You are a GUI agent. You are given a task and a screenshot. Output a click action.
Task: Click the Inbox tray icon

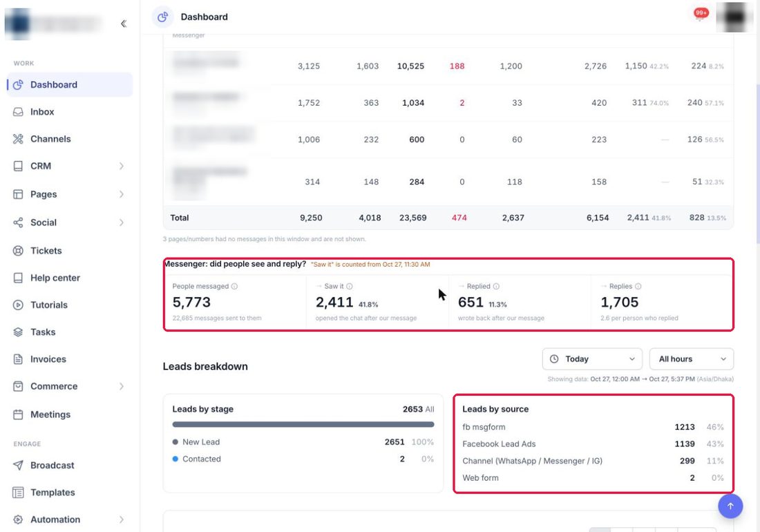pos(18,112)
